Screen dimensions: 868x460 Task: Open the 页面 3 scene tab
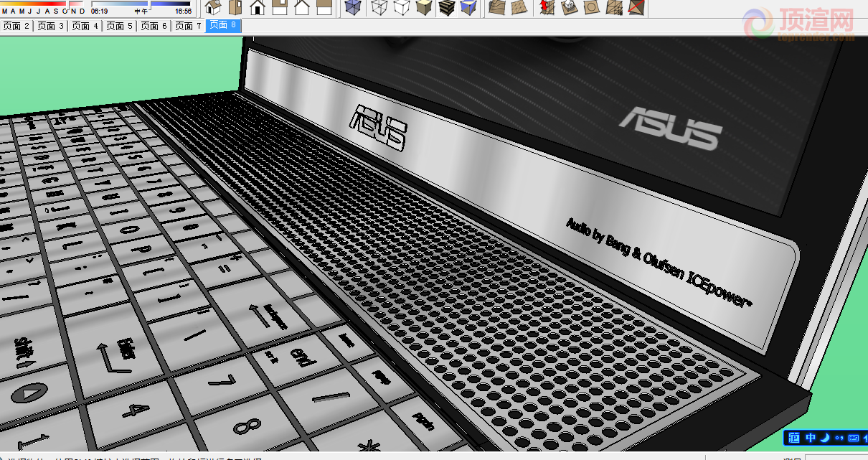[x=51, y=26]
